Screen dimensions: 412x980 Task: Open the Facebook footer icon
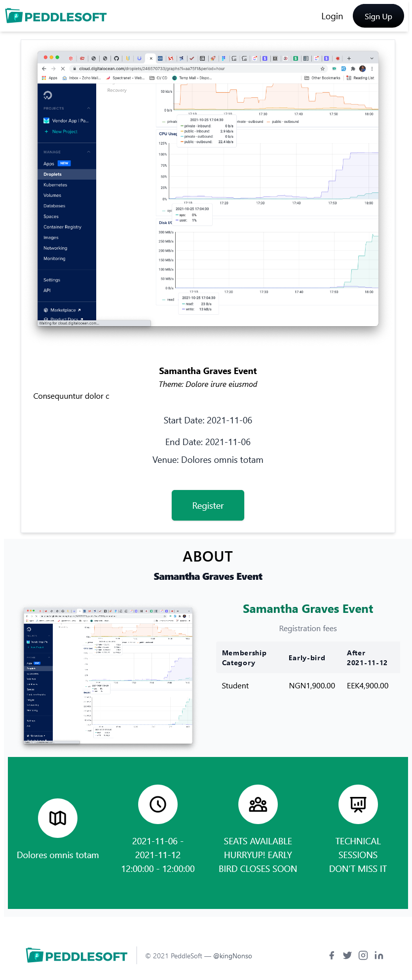(x=332, y=955)
